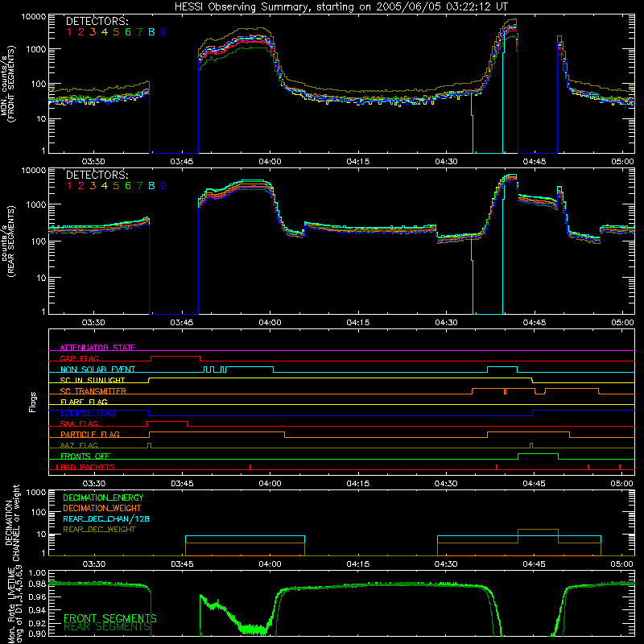
Task: Click red detector 1 in front segments legend
Action: (69, 32)
